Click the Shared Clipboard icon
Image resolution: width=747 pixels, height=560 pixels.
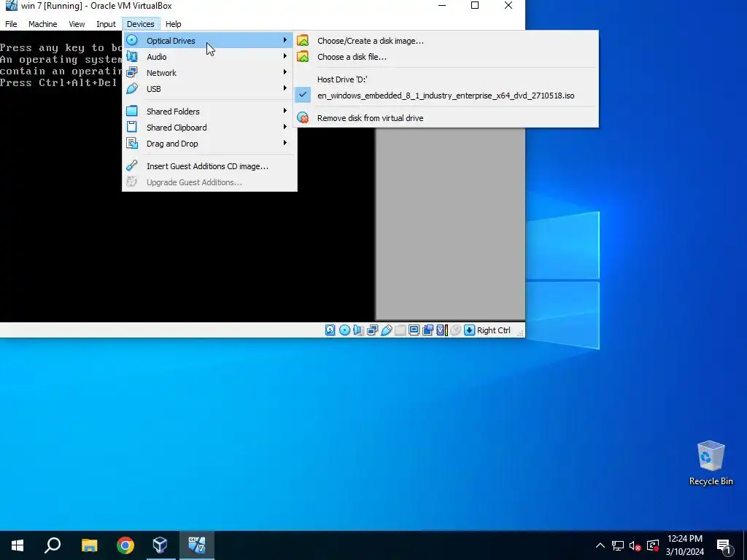coord(132,127)
